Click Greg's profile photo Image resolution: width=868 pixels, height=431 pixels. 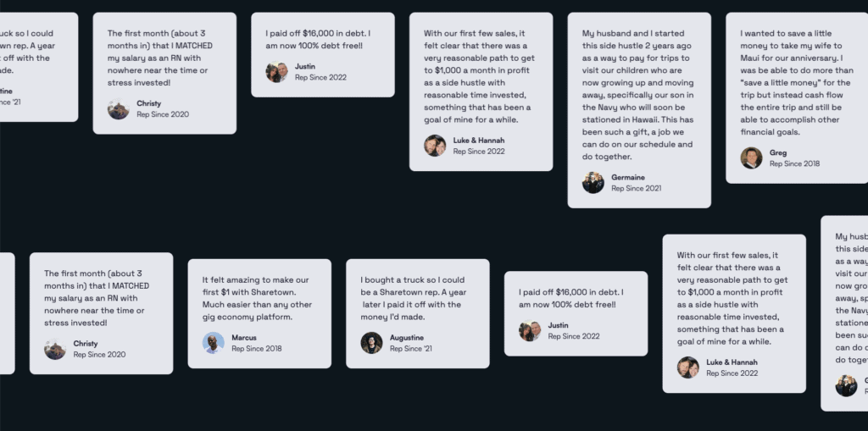tap(751, 157)
